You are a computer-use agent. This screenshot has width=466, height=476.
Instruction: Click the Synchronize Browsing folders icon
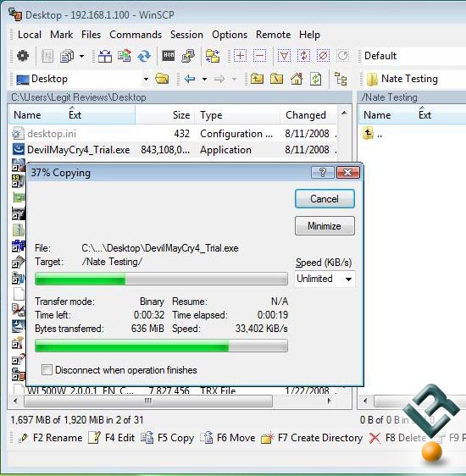[213, 56]
